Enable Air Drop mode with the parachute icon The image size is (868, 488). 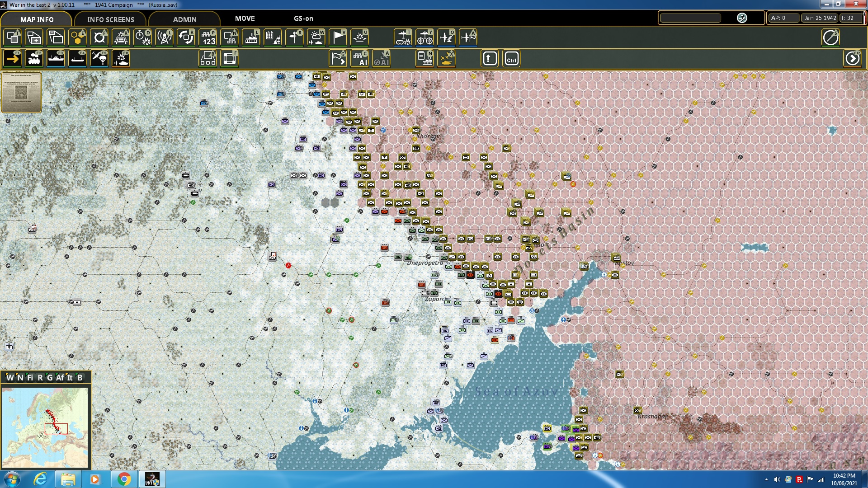(99, 58)
